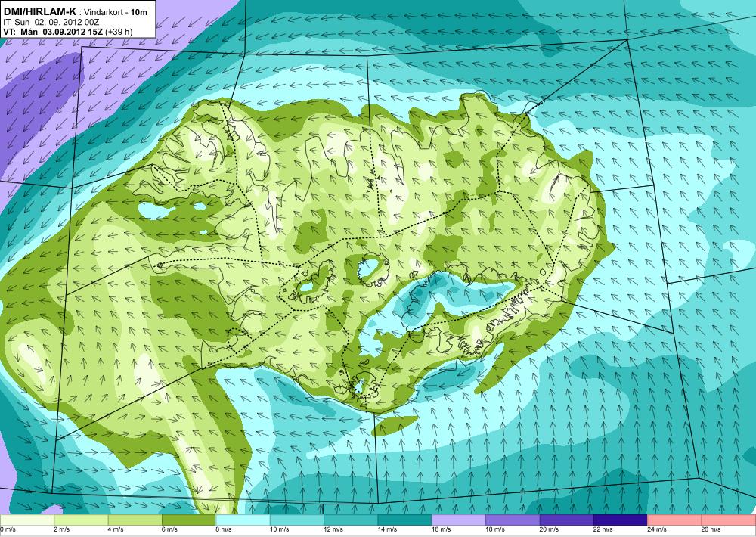Image resolution: width=756 pixels, height=537 pixels.
Task: Click the 'DMI/HIRLAM-K' model title
Action: pos(39,11)
